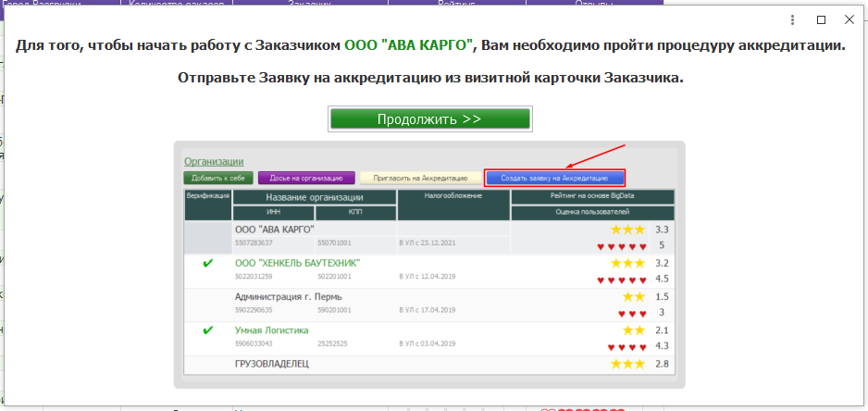Click Рейтинг на основе BigData header

pos(592,196)
